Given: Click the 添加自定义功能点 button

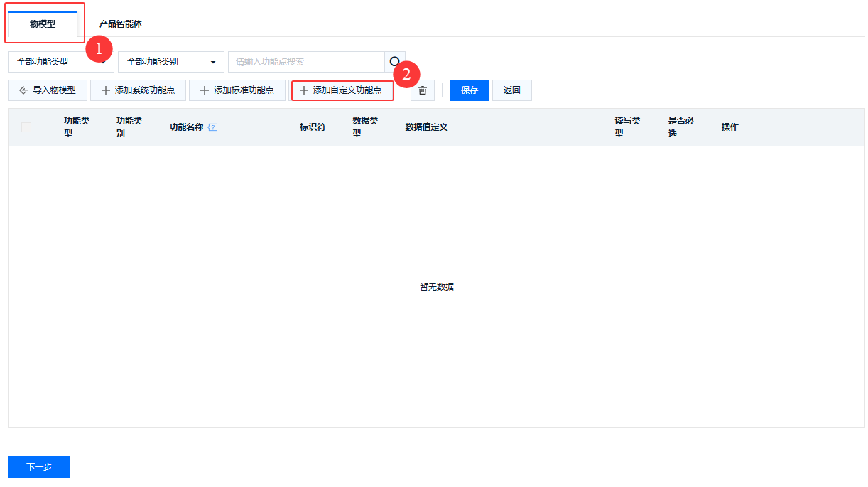Looking at the screenshot, I should pyautogui.click(x=342, y=90).
